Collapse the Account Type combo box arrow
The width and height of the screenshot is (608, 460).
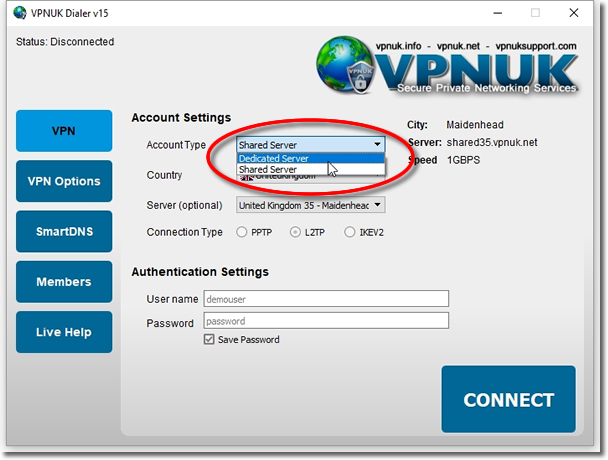click(x=377, y=145)
